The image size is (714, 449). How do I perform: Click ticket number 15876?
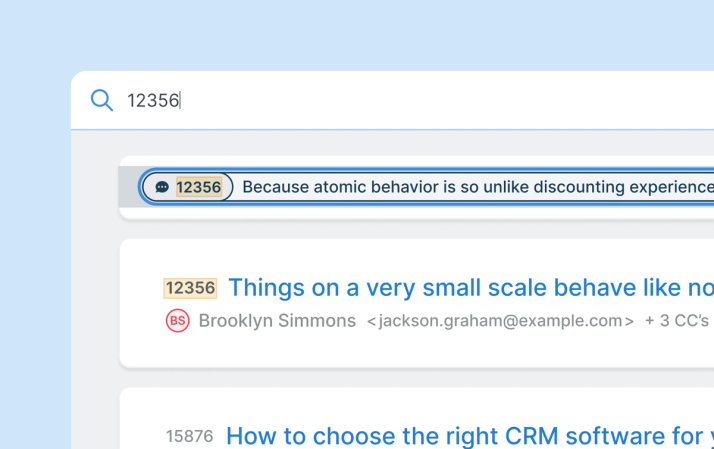tap(189, 436)
